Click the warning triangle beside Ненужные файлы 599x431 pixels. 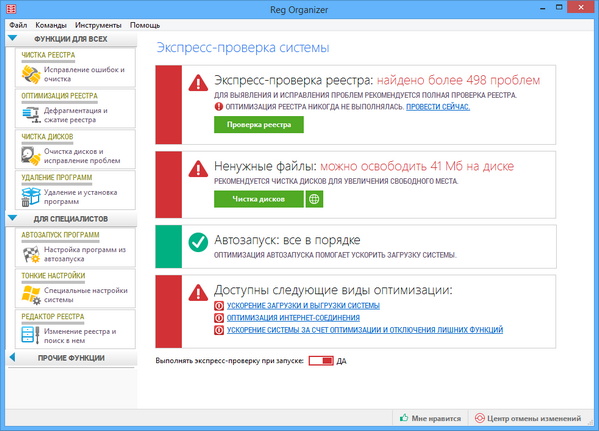tap(198, 168)
